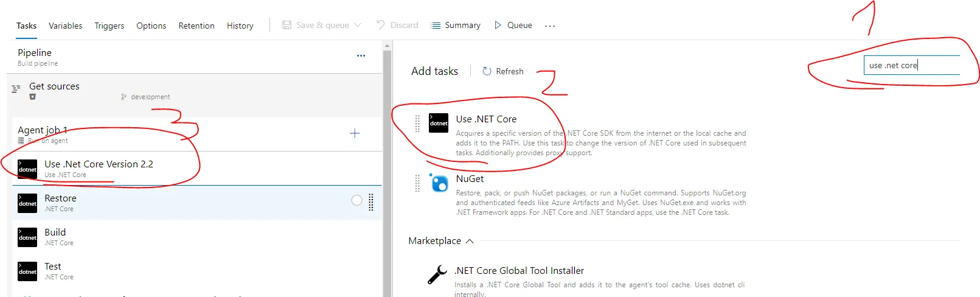This screenshot has height=297, width=980.
Task: Select the Test .NET Core task
Action: coord(197,271)
